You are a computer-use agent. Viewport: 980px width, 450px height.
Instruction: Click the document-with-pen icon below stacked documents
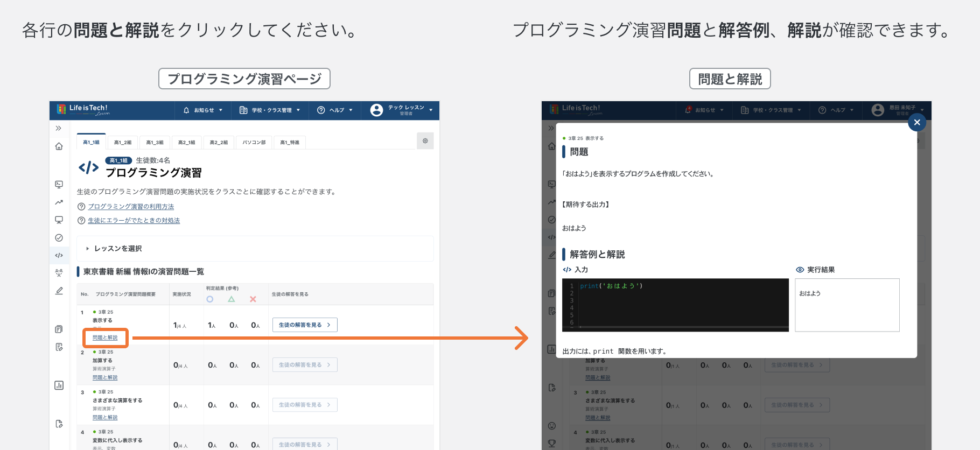pyautogui.click(x=59, y=347)
